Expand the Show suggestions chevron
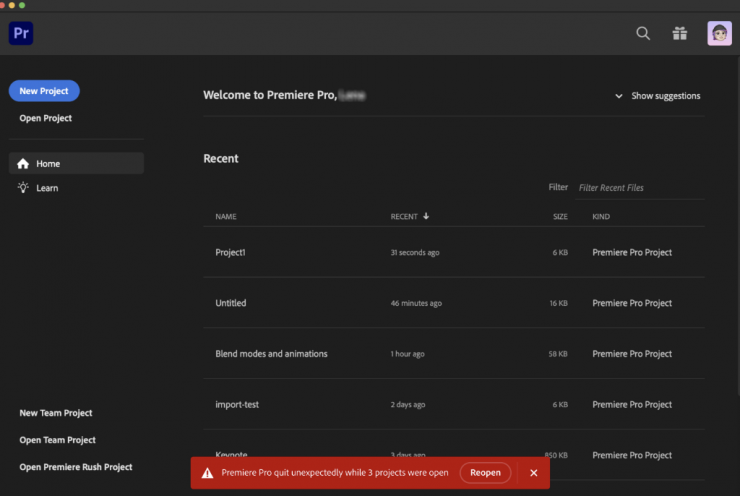Image resolution: width=740 pixels, height=496 pixels. 619,96
